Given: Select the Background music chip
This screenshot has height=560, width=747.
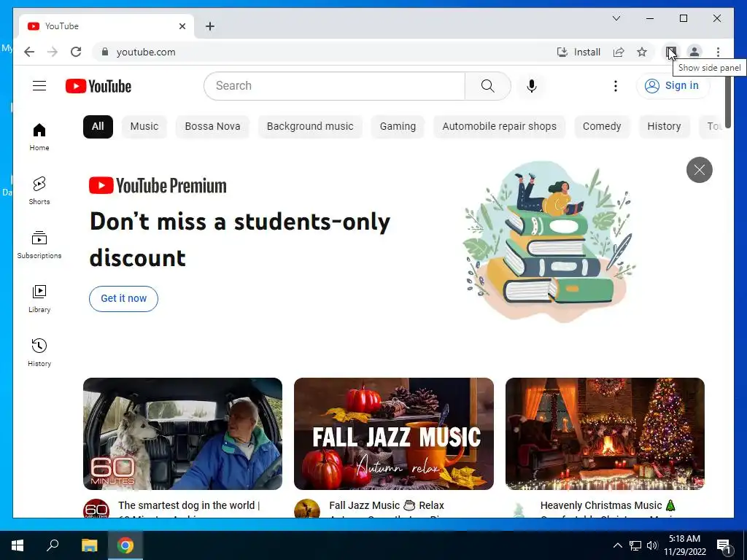Looking at the screenshot, I should pos(310,127).
